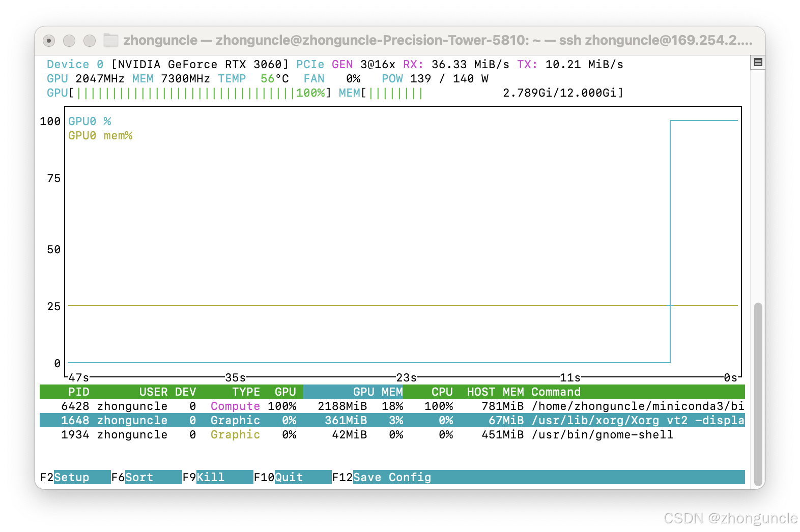Screen dimensions: 800x532
Task: Select the Command column header
Action: 556,392
